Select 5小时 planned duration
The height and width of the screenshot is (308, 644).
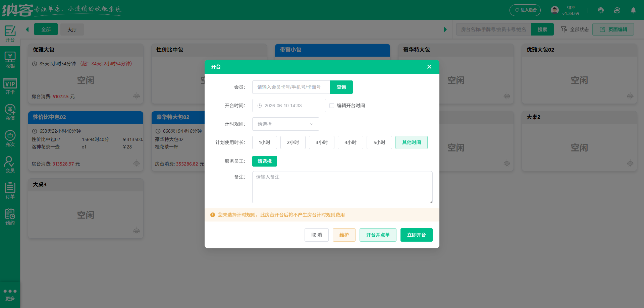[x=379, y=142]
